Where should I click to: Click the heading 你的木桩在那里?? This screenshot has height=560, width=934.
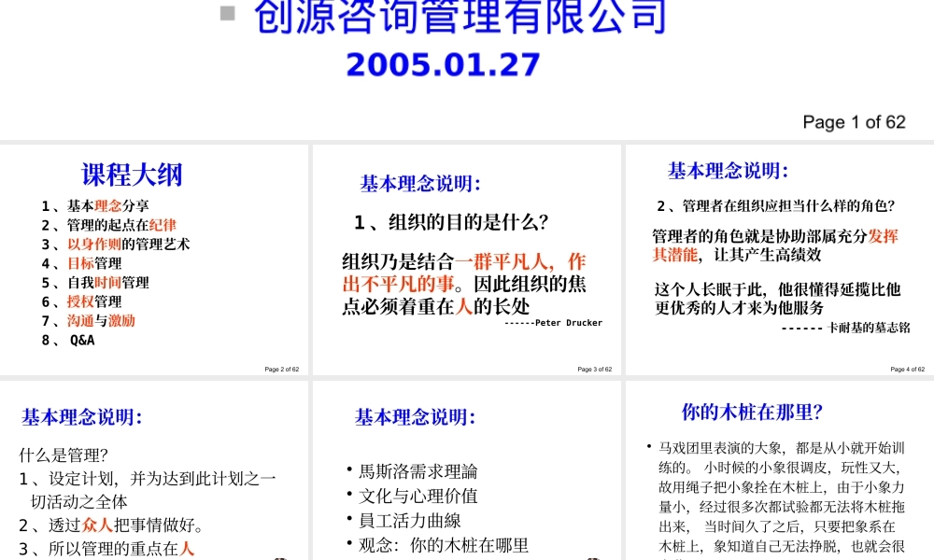pos(752,412)
